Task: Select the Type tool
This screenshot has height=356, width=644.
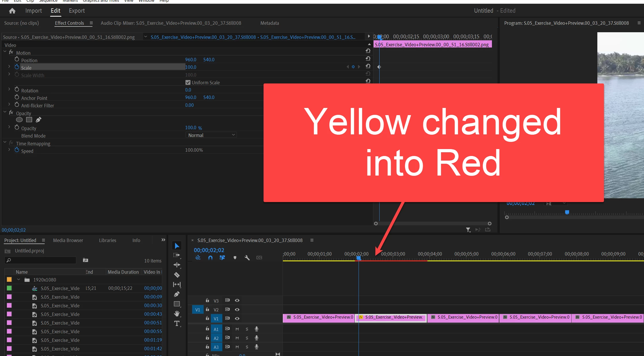Action: pyautogui.click(x=177, y=323)
